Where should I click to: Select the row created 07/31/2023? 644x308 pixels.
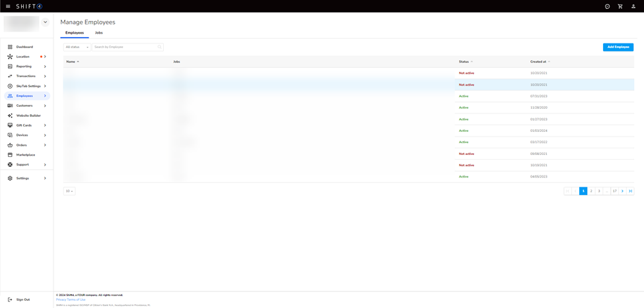tap(348, 96)
